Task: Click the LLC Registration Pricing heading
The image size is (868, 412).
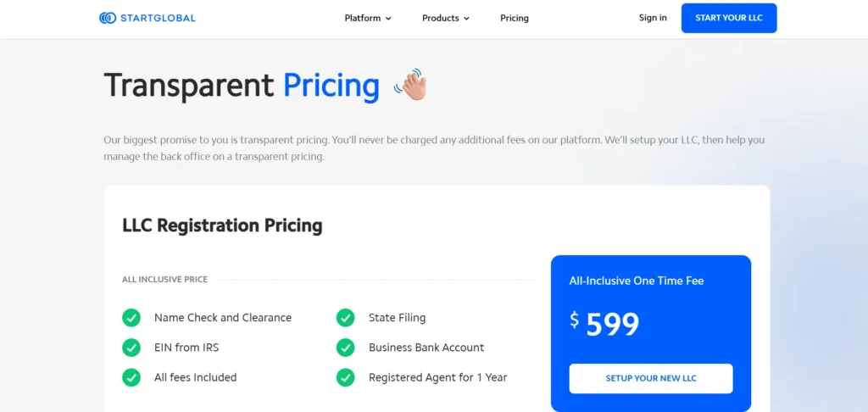Action: (222, 226)
